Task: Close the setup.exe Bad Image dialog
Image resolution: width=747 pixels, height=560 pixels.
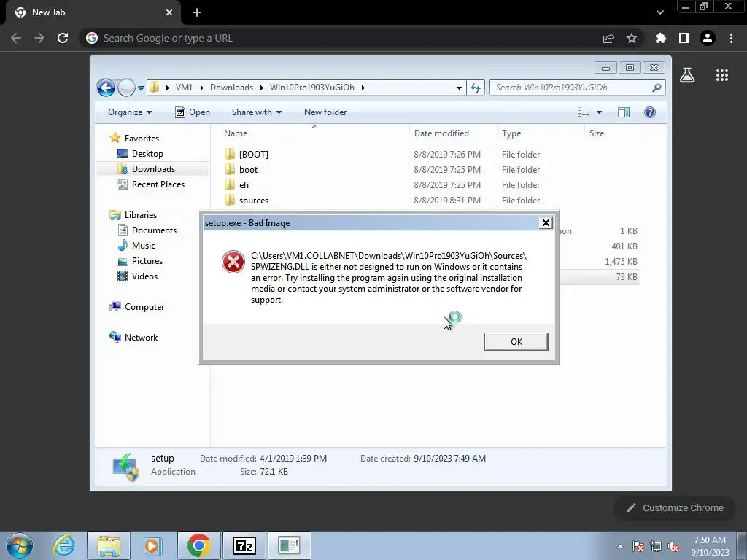Action: tap(546, 223)
